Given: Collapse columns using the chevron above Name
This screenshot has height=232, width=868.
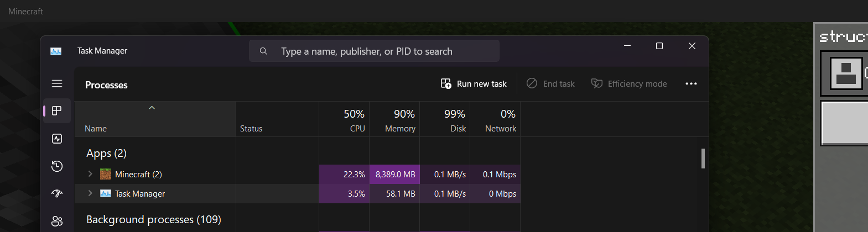Looking at the screenshot, I should pos(152,108).
